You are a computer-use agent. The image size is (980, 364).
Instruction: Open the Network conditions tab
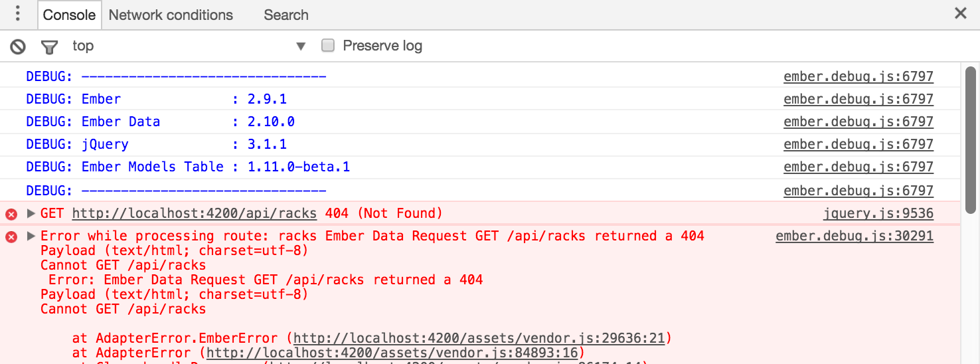[171, 15]
